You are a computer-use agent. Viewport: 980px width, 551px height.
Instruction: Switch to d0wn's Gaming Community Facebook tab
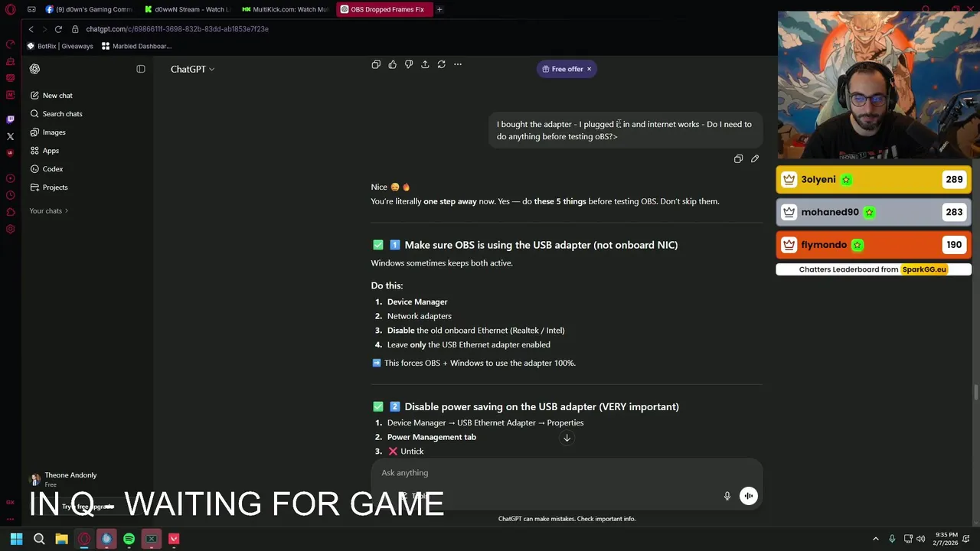coord(88,9)
